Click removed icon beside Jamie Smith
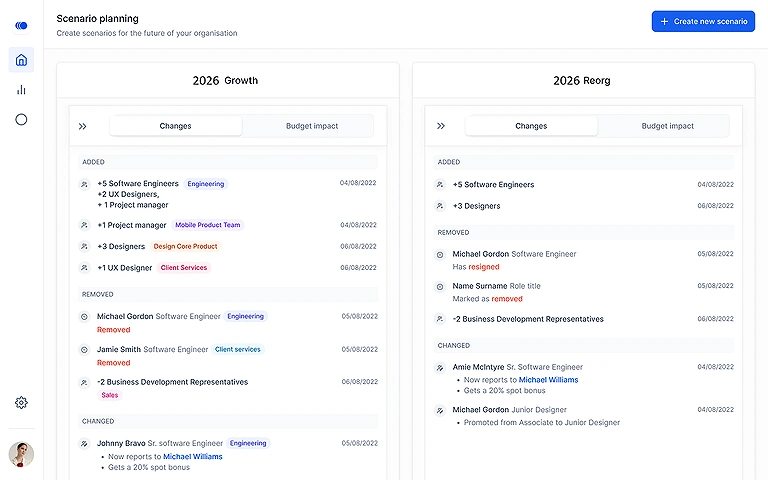 click(x=84, y=350)
